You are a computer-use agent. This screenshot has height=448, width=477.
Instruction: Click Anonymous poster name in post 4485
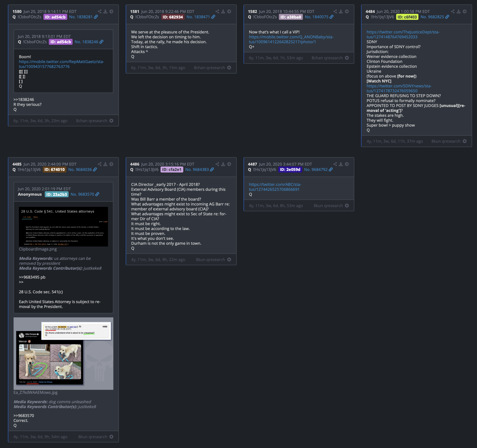(30, 194)
